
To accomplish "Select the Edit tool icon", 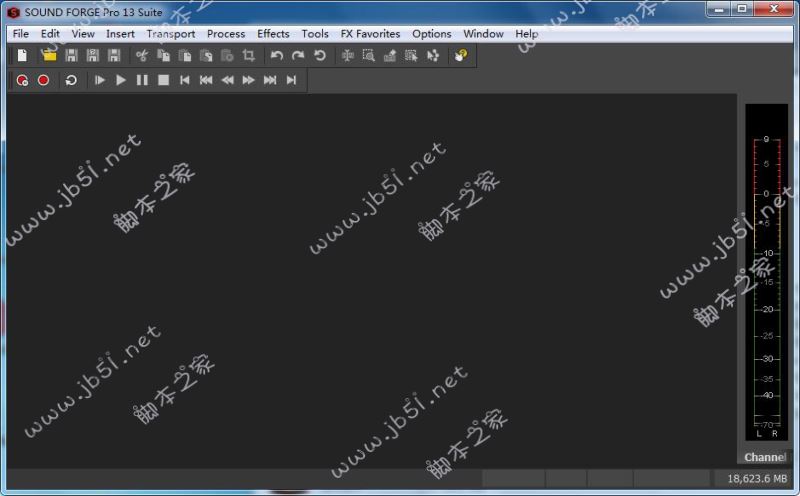I will click(347, 55).
